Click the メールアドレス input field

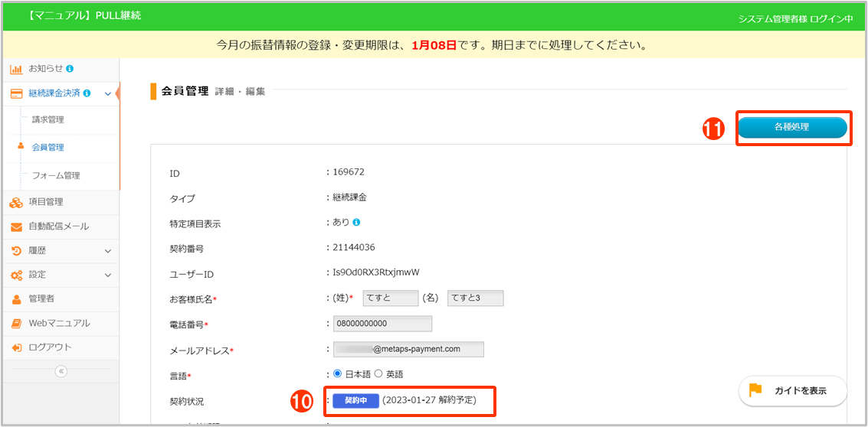click(x=408, y=350)
